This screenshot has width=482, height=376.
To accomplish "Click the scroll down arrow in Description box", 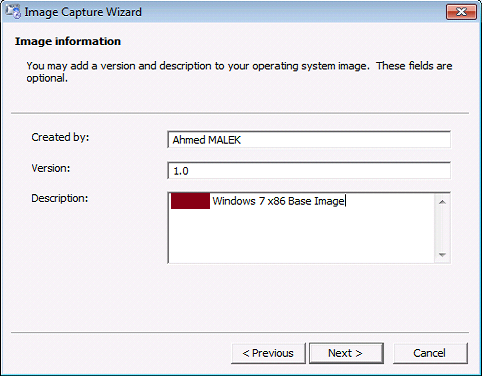I will [442, 255].
